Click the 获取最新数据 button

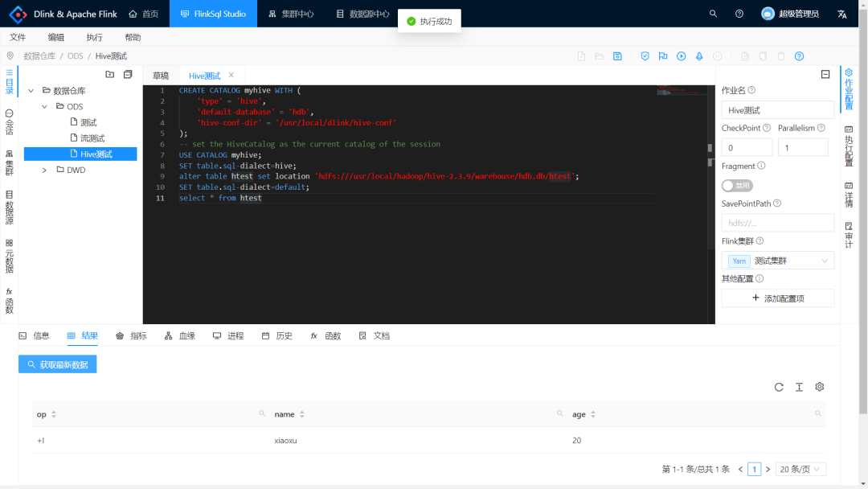click(x=58, y=364)
